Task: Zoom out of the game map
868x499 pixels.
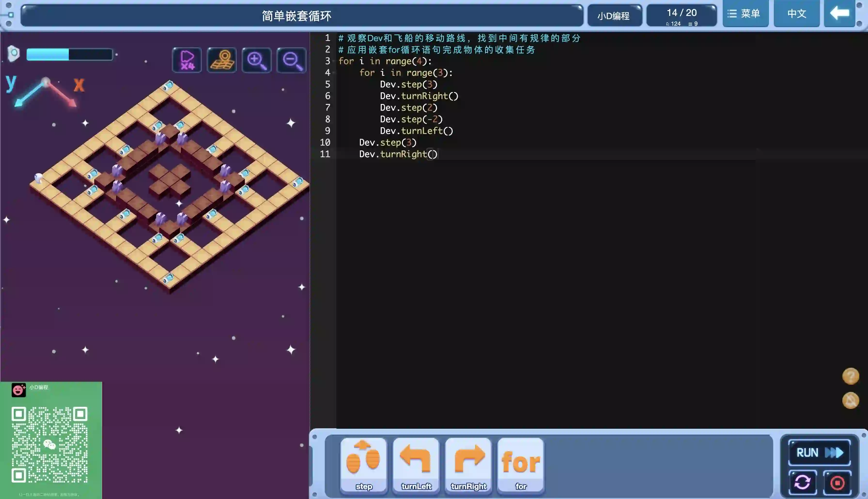Action: [x=291, y=60]
